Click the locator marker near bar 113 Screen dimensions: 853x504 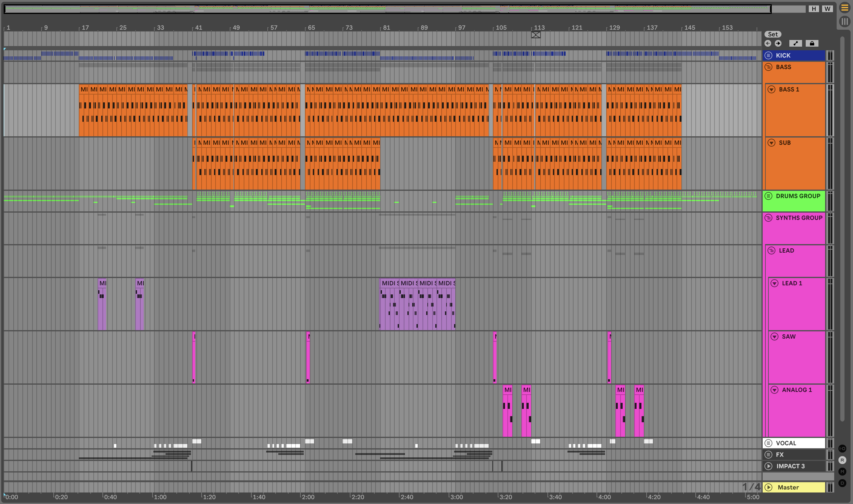pos(536,35)
